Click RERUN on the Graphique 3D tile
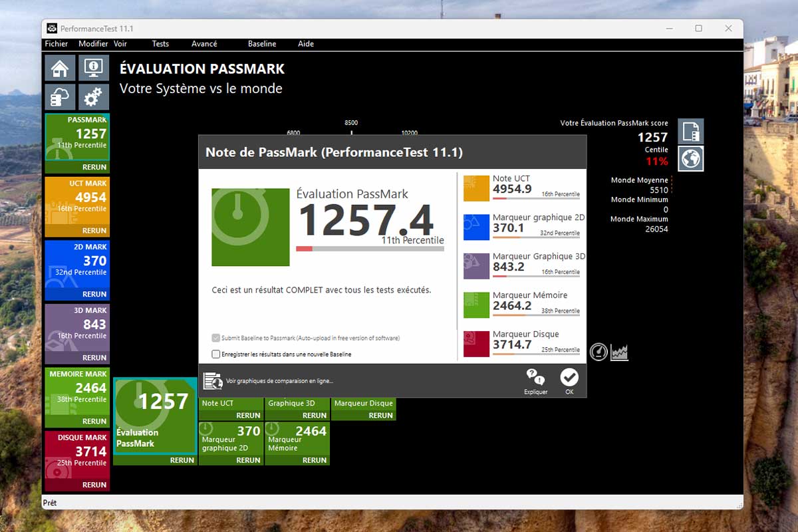 click(x=315, y=416)
